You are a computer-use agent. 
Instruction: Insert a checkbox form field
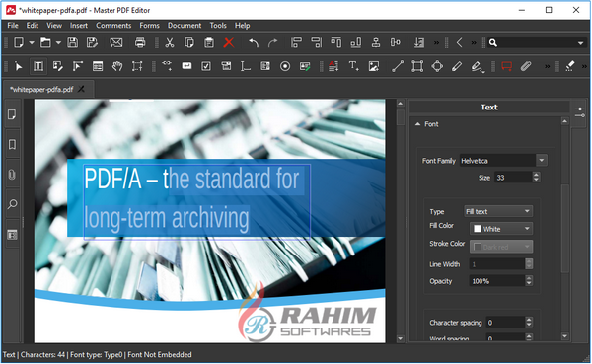(x=206, y=66)
